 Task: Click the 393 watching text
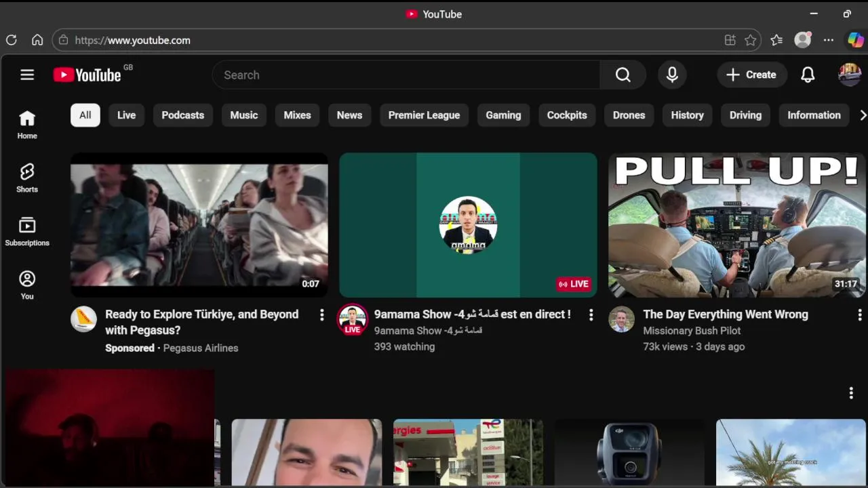click(404, 346)
